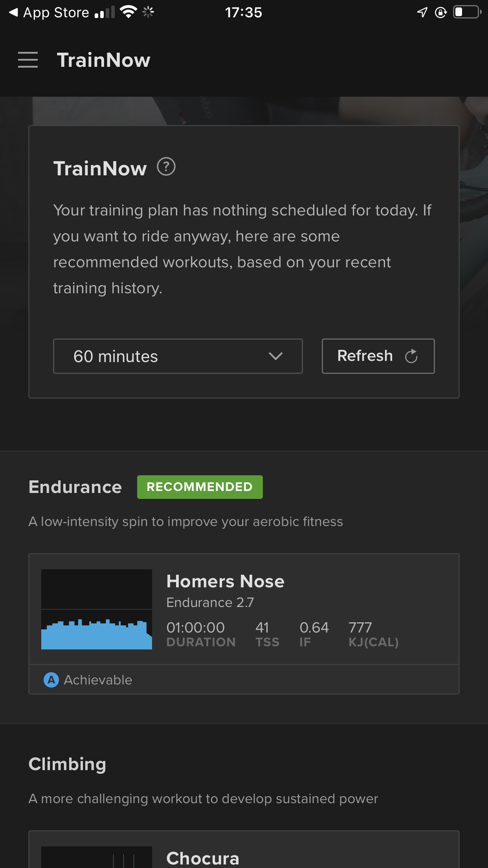Select the Endurance section heading

(x=75, y=487)
